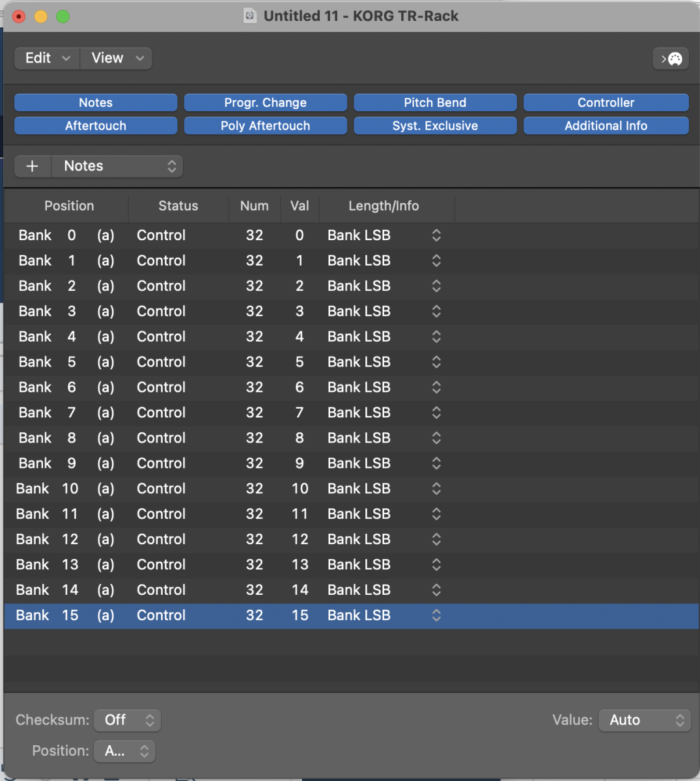Select Control status in Bank 7 row
The image size is (700, 781).
coord(161,413)
